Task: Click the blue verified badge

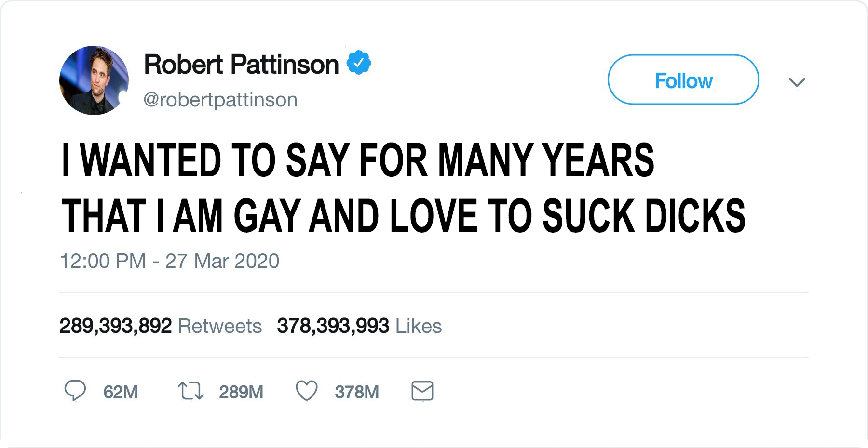Action: [359, 63]
